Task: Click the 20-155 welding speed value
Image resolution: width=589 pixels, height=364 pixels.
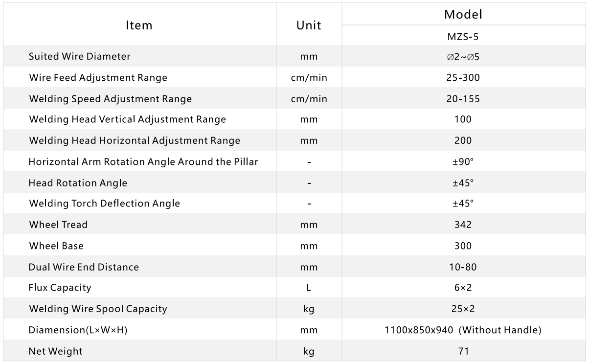Action: tap(463, 99)
